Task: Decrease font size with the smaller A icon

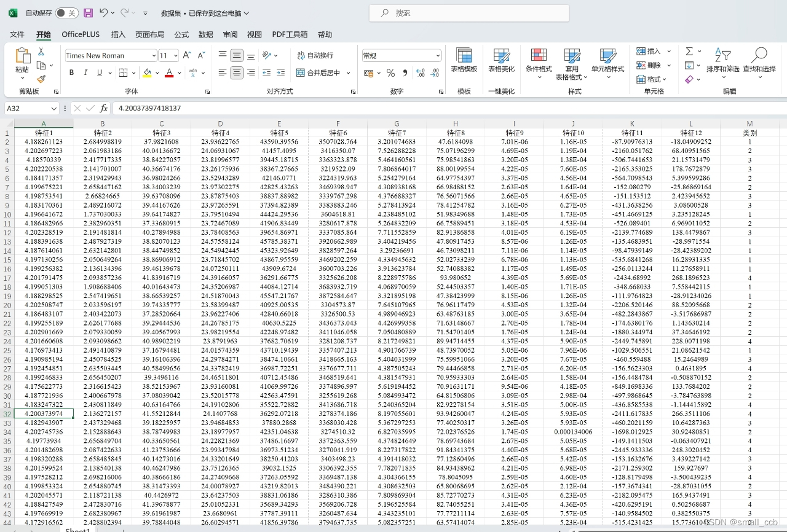Action: point(202,55)
